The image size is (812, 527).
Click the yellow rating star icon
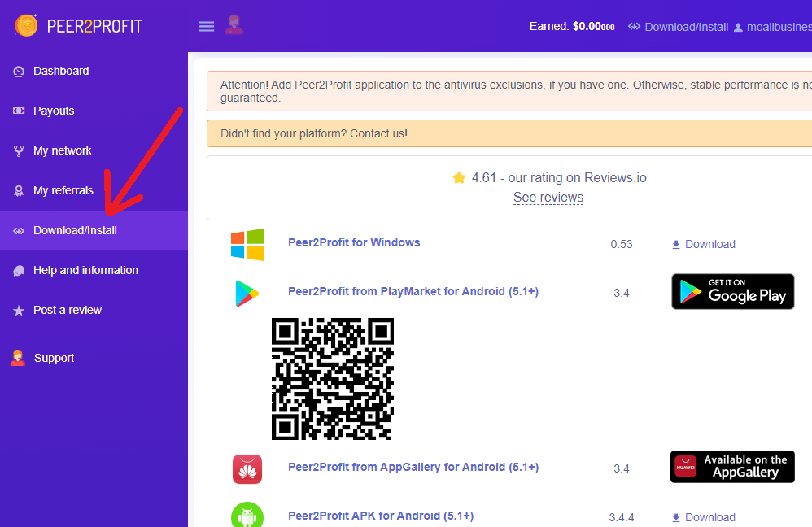pos(459,178)
